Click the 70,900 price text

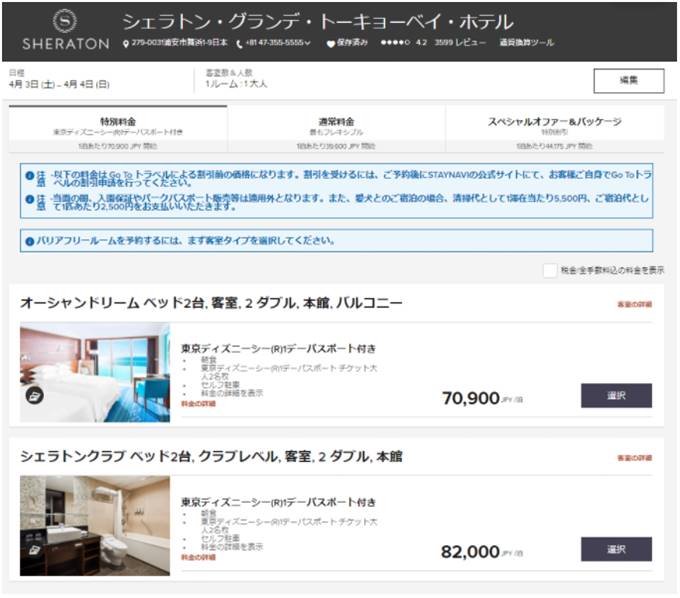(x=471, y=398)
